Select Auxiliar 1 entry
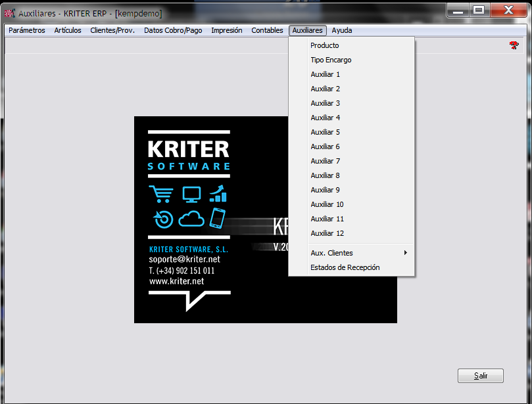Viewport: 532px width, 404px height. click(352, 75)
